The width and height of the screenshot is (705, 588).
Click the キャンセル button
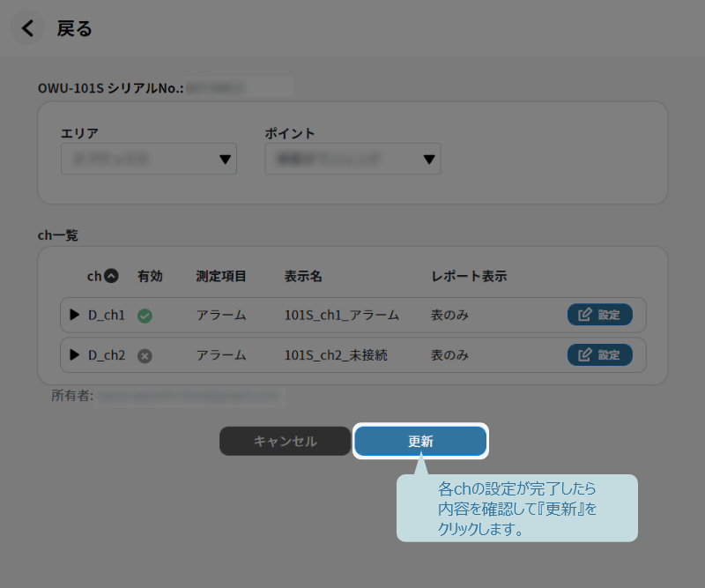[285, 441]
